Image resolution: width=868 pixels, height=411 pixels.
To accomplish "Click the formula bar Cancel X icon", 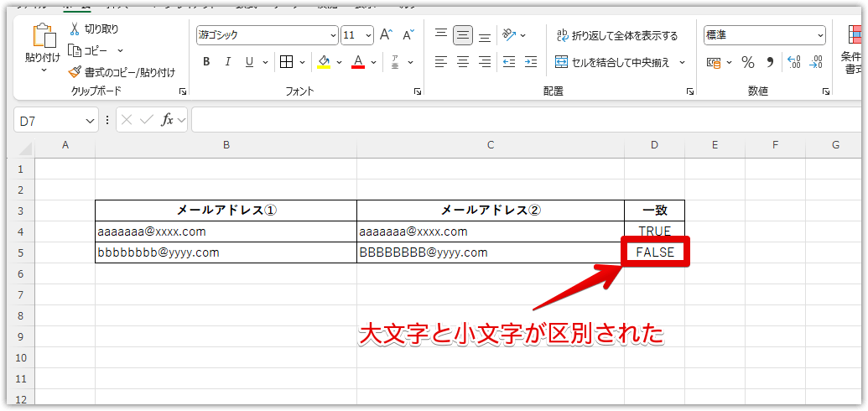I will click(x=127, y=120).
